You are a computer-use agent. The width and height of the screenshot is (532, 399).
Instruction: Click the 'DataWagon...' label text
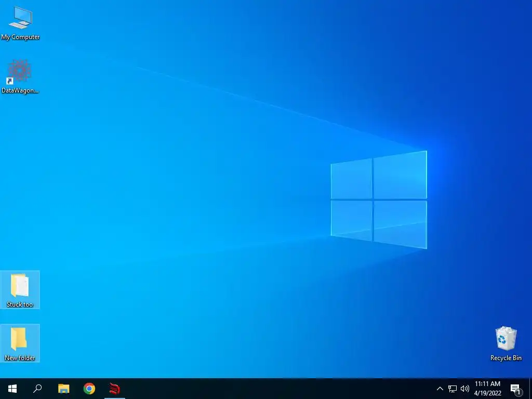click(x=20, y=90)
